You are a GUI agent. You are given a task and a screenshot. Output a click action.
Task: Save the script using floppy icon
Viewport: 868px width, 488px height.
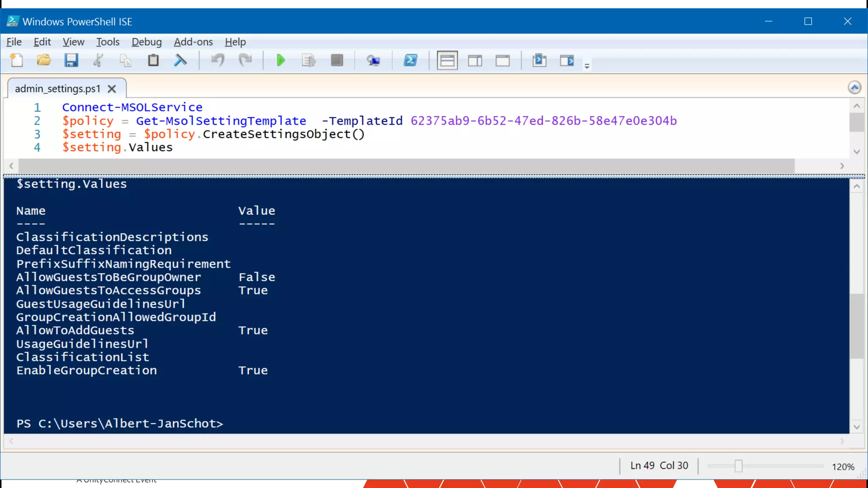(x=71, y=61)
